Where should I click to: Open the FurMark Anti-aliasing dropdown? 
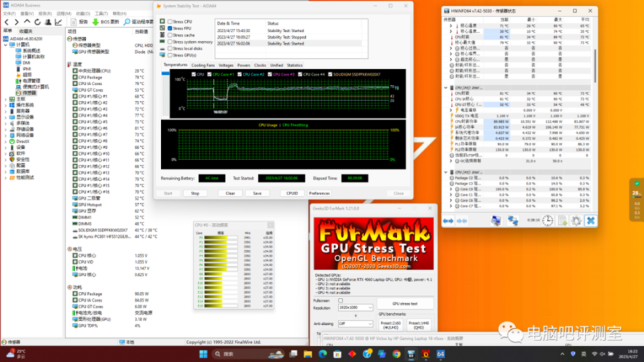(x=356, y=324)
